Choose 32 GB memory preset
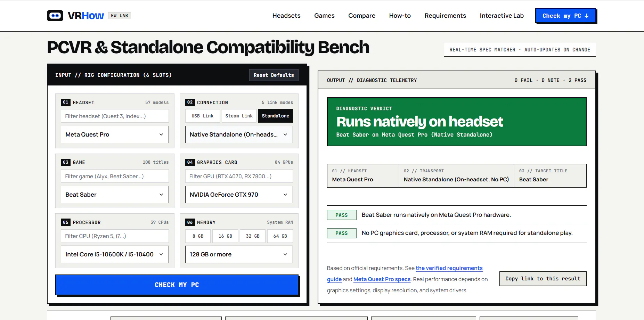Image resolution: width=644 pixels, height=320 pixels. click(253, 236)
